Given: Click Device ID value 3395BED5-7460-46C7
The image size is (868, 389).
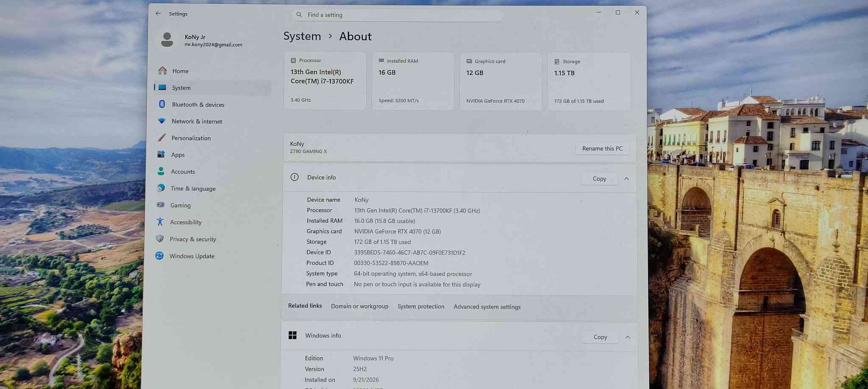Looking at the screenshot, I should pos(409,253).
